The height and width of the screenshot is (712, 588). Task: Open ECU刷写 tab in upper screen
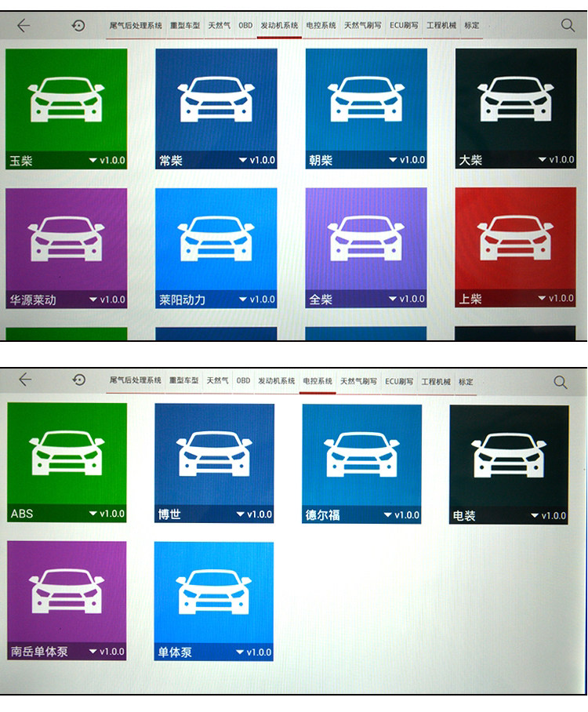coord(404,26)
